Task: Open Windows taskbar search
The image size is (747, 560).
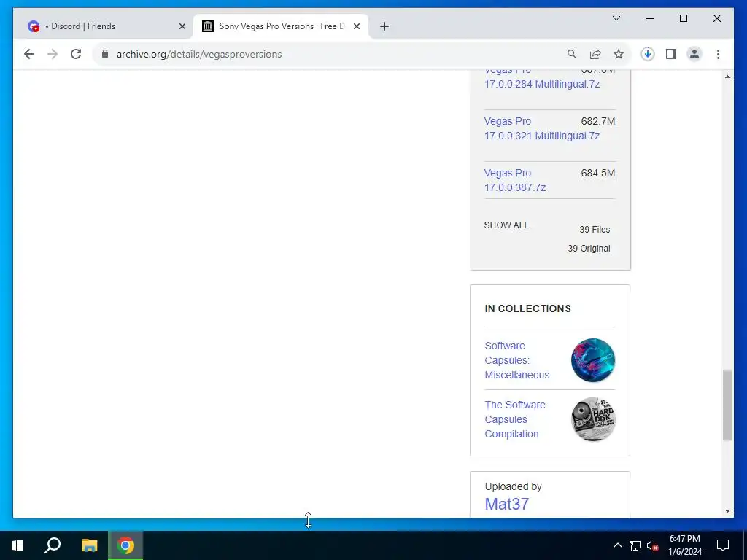Action: coord(53,545)
